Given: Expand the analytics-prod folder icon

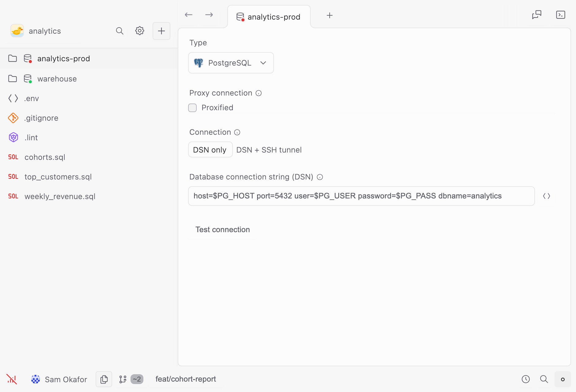Looking at the screenshot, I should pos(13,58).
